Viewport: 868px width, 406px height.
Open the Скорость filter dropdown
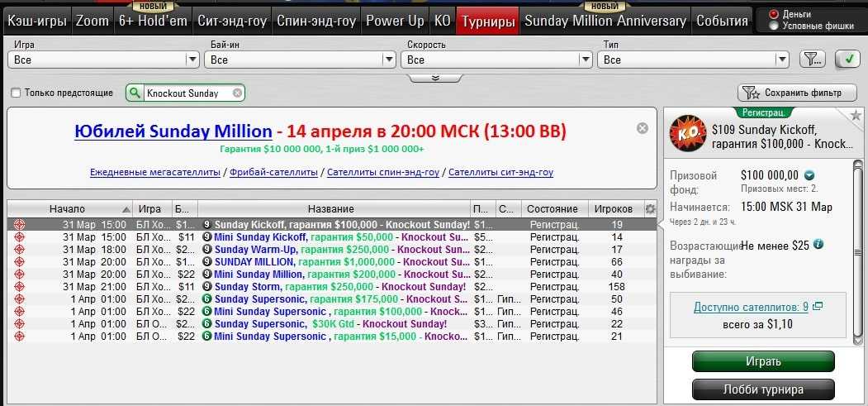point(496,60)
